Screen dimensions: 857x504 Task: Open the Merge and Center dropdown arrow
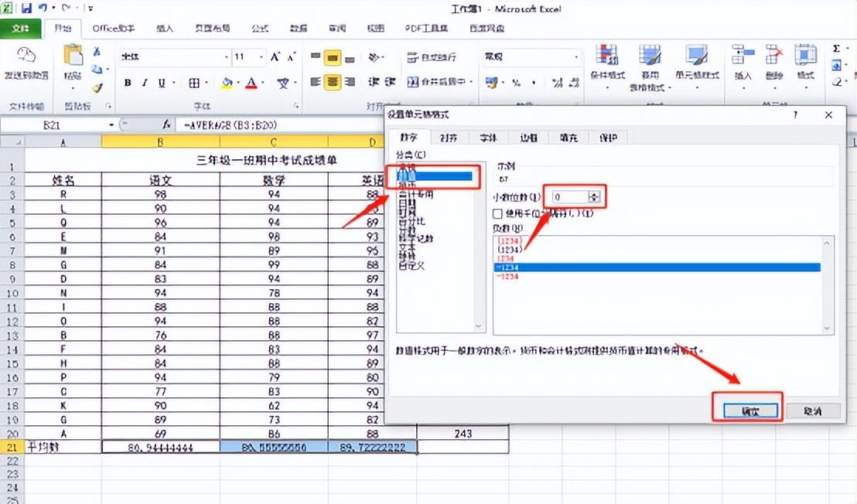471,82
